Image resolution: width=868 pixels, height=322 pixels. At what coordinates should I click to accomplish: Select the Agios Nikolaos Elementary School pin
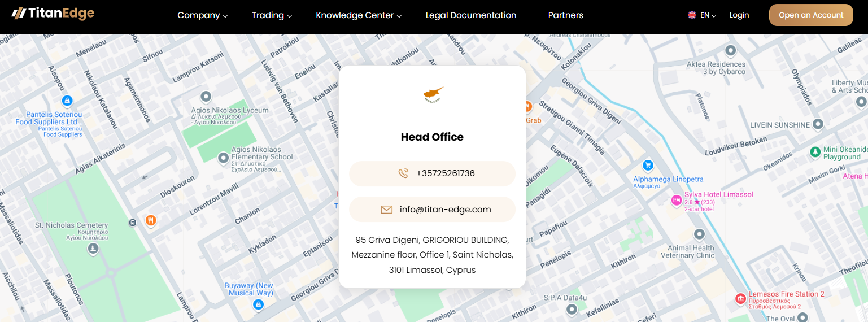224,158
